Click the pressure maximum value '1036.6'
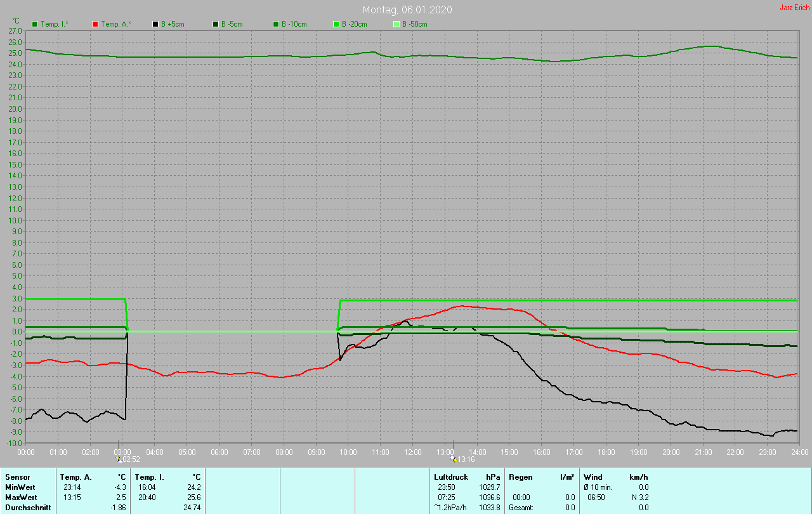This screenshot has height=514, width=812. pos(489,497)
